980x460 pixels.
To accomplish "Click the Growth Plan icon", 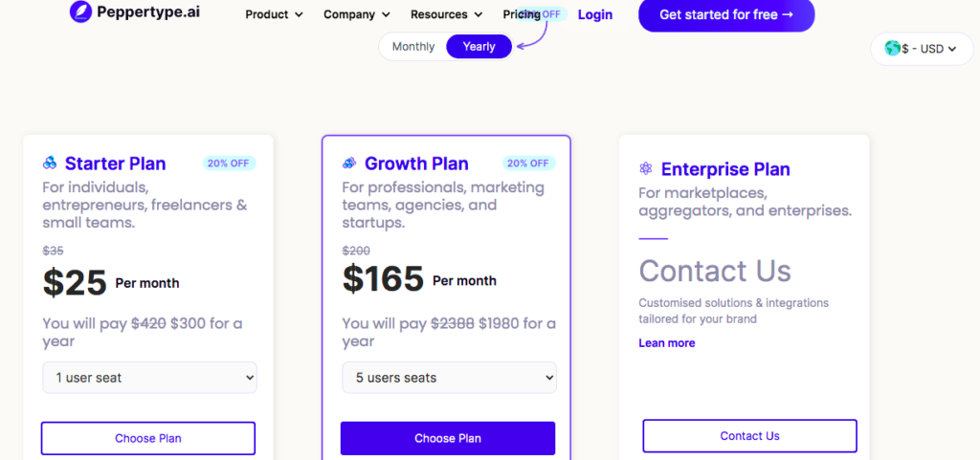I will (348, 164).
